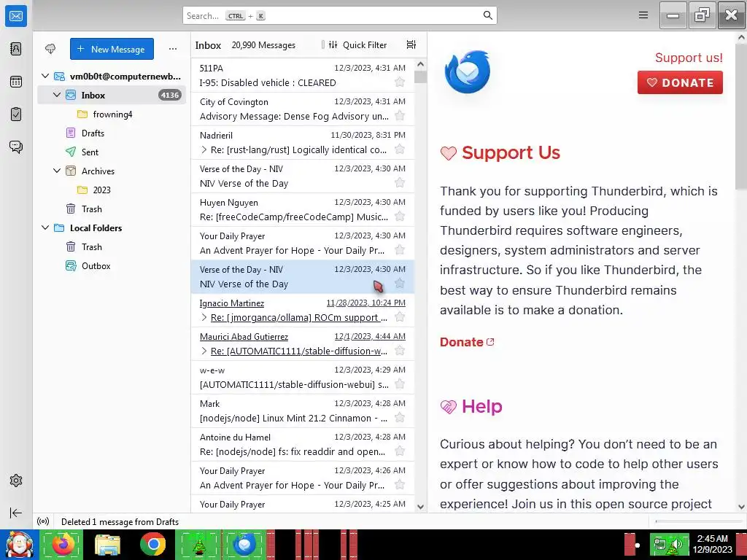Follow the Donate link
The width and height of the screenshot is (747, 560).
pyautogui.click(x=467, y=342)
